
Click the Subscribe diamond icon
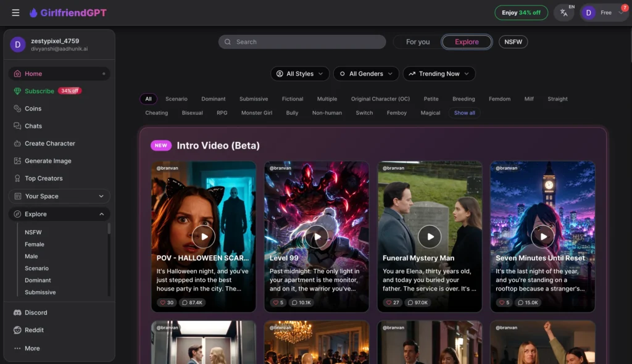tap(17, 91)
